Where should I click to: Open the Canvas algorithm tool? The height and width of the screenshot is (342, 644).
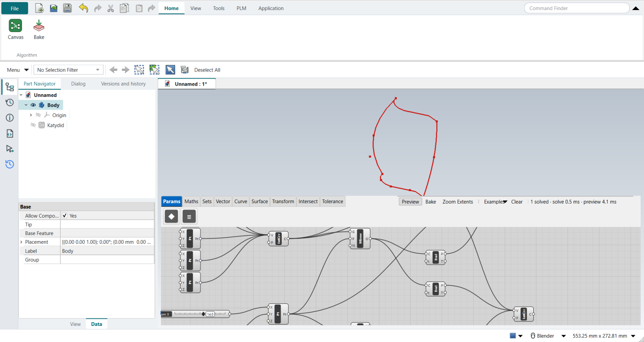[x=15, y=29]
